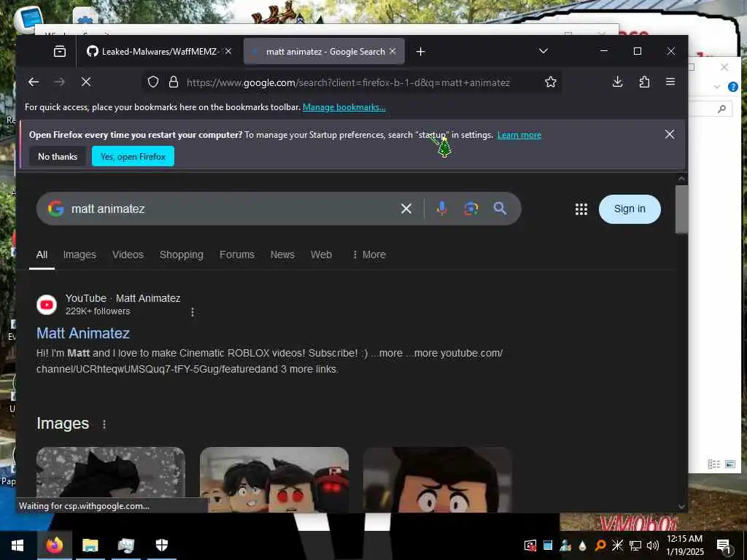Click the page scrollbar down arrow
The height and width of the screenshot is (560, 747).
pyautogui.click(x=682, y=507)
